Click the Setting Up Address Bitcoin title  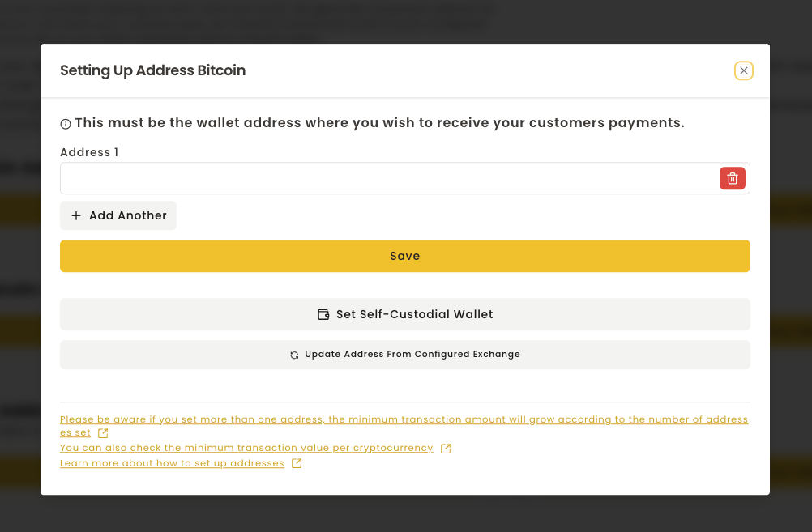point(152,70)
